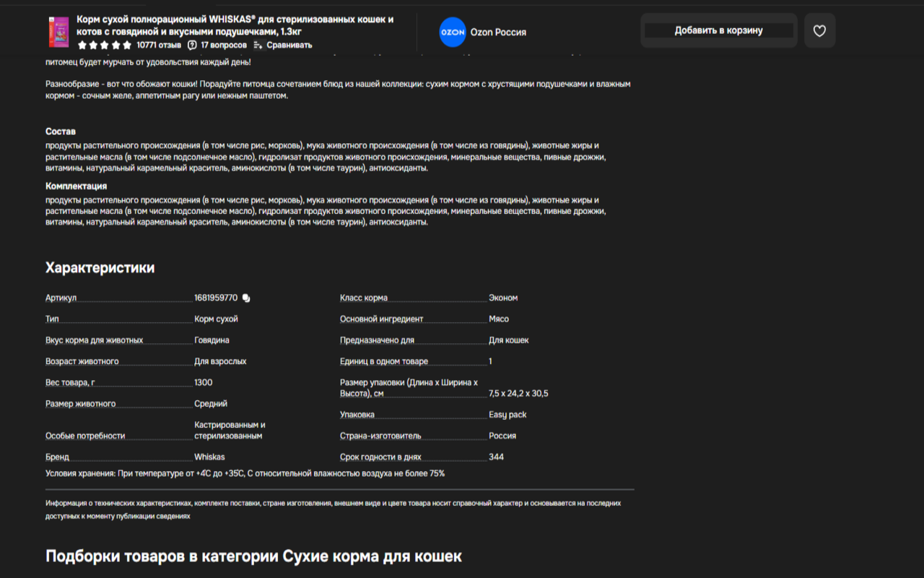This screenshot has width=924, height=578.
Task: Click the five-star rating icons
Action: (x=105, y=45)
